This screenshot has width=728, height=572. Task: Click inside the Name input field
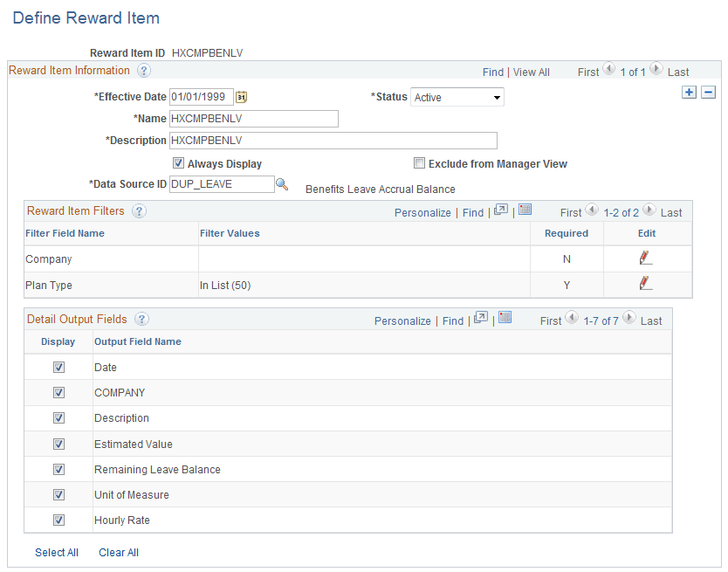tap(253, 119)
